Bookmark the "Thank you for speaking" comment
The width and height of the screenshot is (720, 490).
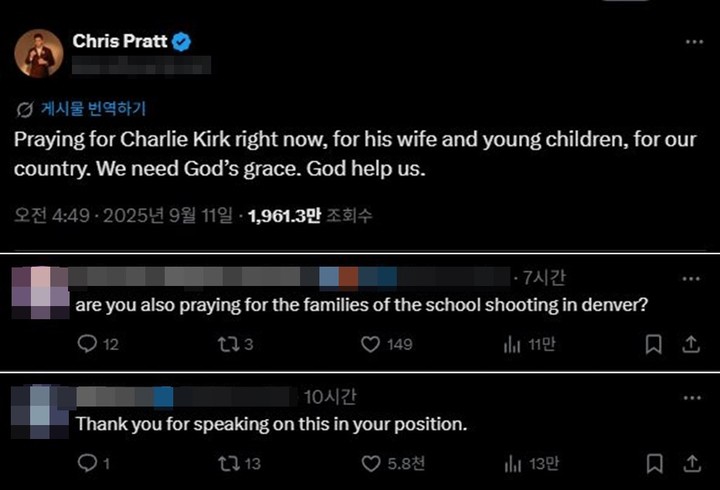pos(653,462)
